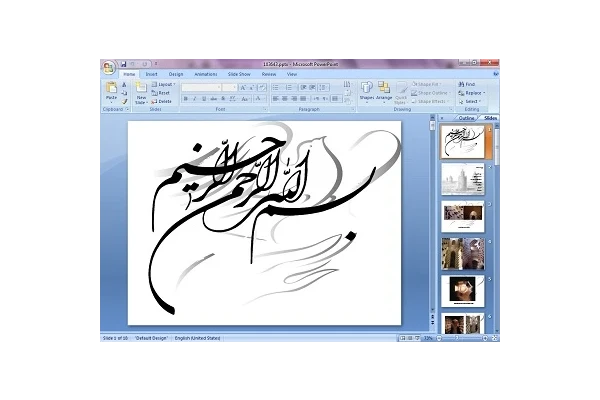Click the Increase List Level icon

tap(312, 88)
